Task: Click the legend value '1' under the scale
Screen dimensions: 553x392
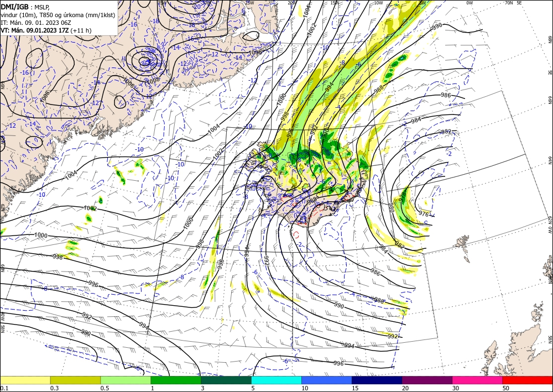Action: 153,388
